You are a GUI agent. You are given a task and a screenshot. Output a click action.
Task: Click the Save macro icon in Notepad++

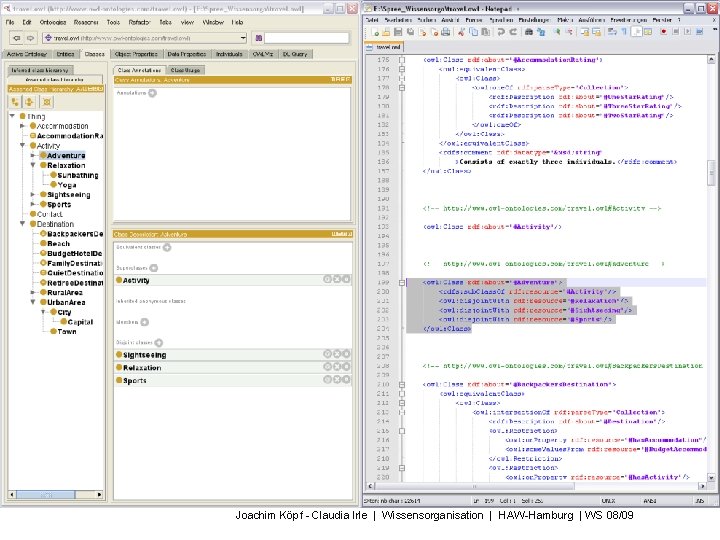[700, 32]
